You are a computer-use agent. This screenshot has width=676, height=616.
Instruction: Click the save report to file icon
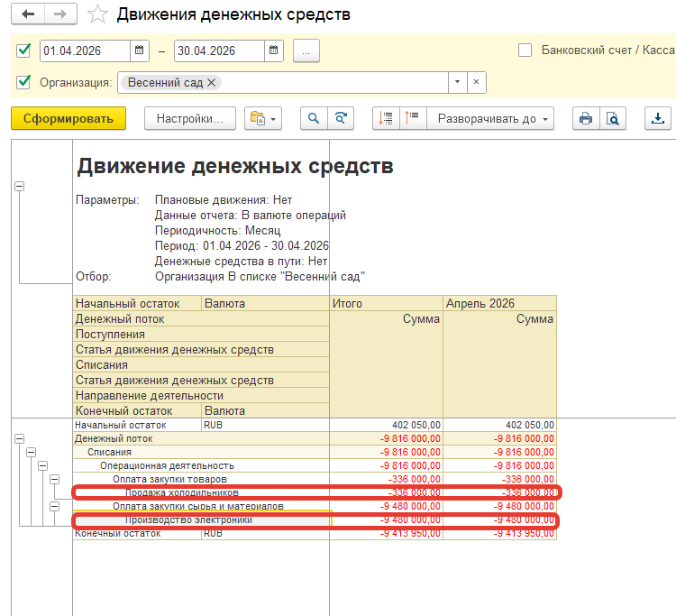coord(658,118)
